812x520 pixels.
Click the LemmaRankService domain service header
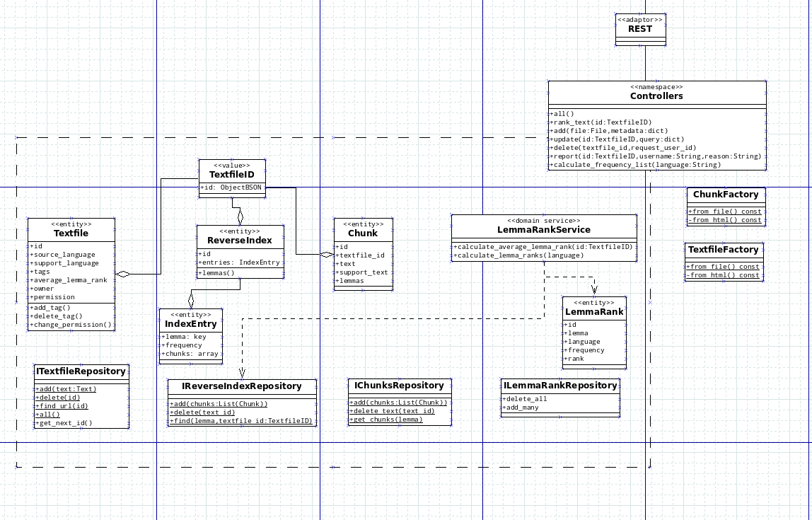(x=543, y=229)
